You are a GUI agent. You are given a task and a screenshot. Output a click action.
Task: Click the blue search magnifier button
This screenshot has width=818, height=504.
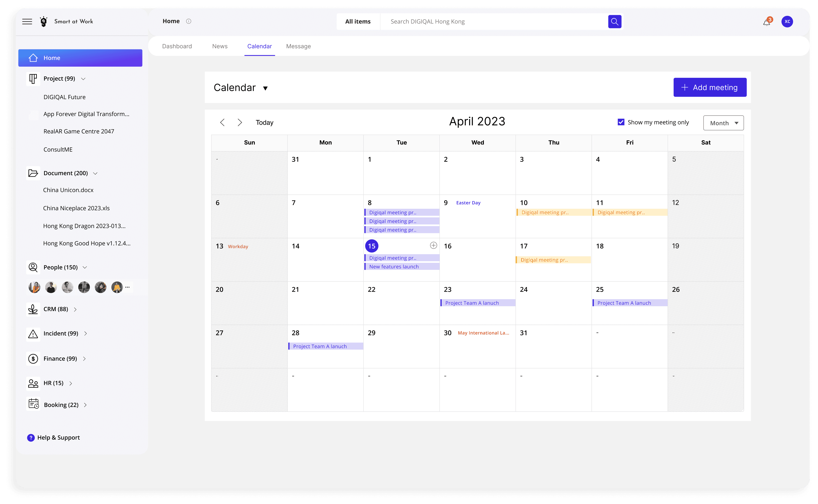point(614,22)
